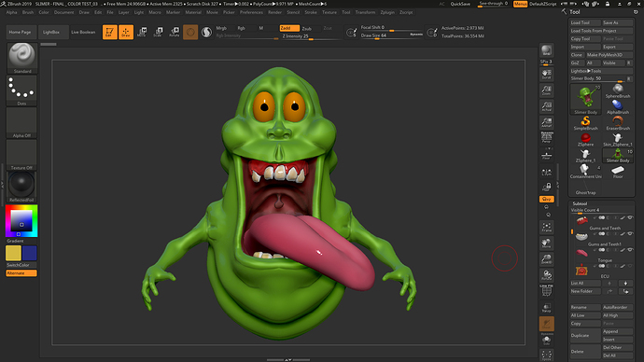This screenshot has height=362, width=644.
Task: Select the yellow main color swatch
Action: coord(13,253)
